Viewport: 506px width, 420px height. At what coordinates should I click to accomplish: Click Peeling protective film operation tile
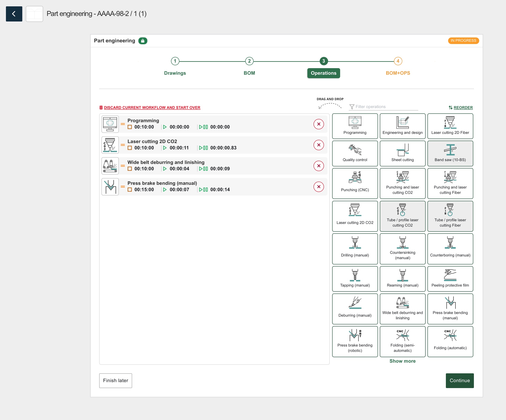(450, 279)
